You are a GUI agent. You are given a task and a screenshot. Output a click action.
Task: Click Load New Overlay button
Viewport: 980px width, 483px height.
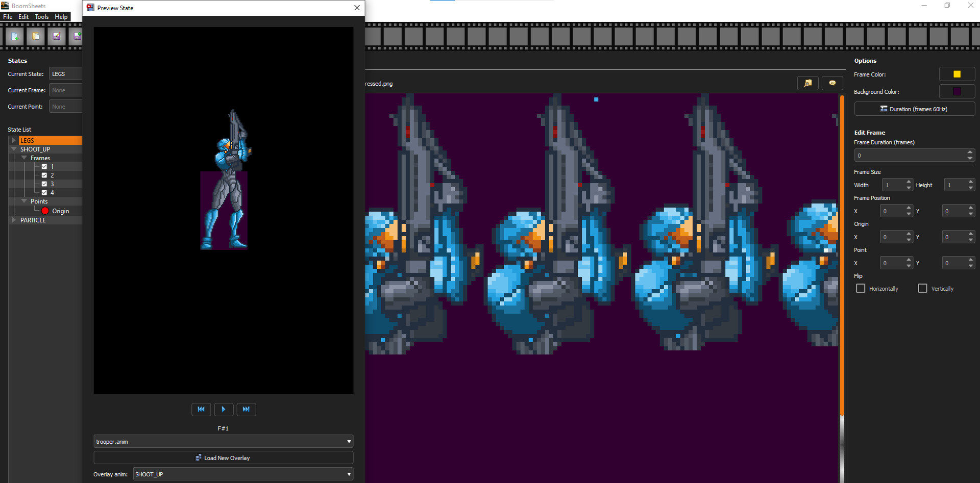click(x=224, y=457)
